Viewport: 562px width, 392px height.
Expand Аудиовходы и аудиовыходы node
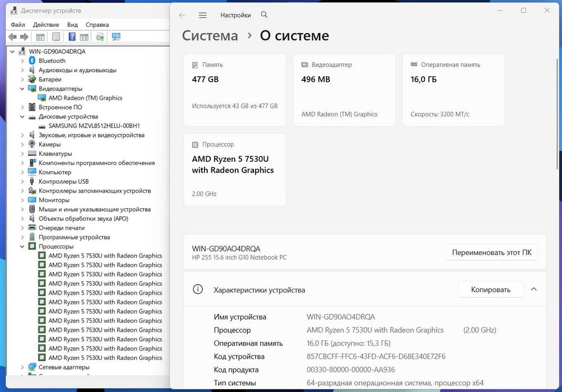[x=22, y=70]
